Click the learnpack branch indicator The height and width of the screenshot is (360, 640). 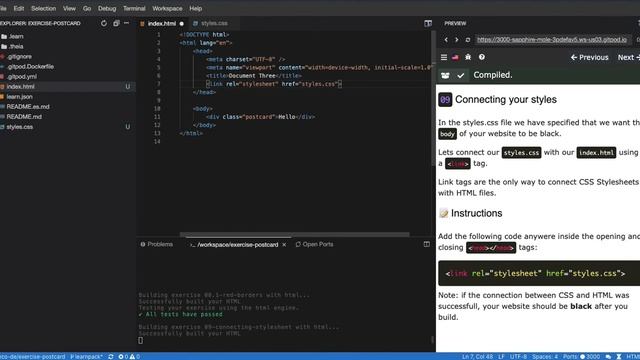(86, 356)
